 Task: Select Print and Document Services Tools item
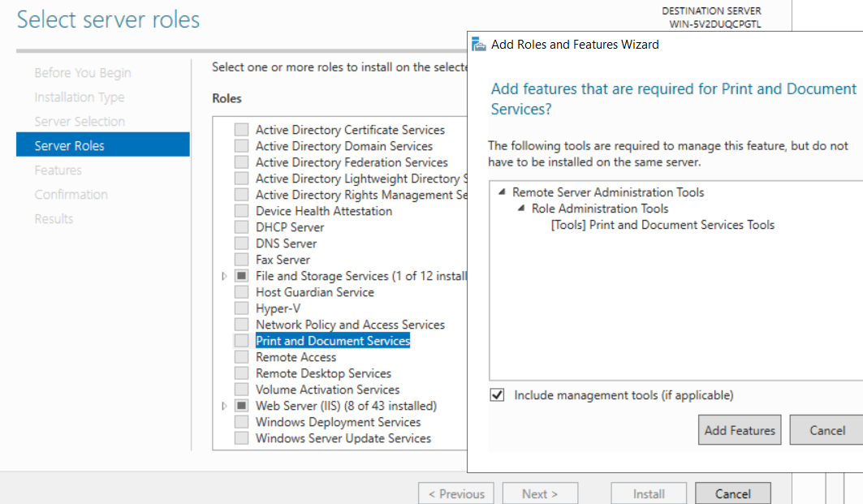click(x=662, y=225)
